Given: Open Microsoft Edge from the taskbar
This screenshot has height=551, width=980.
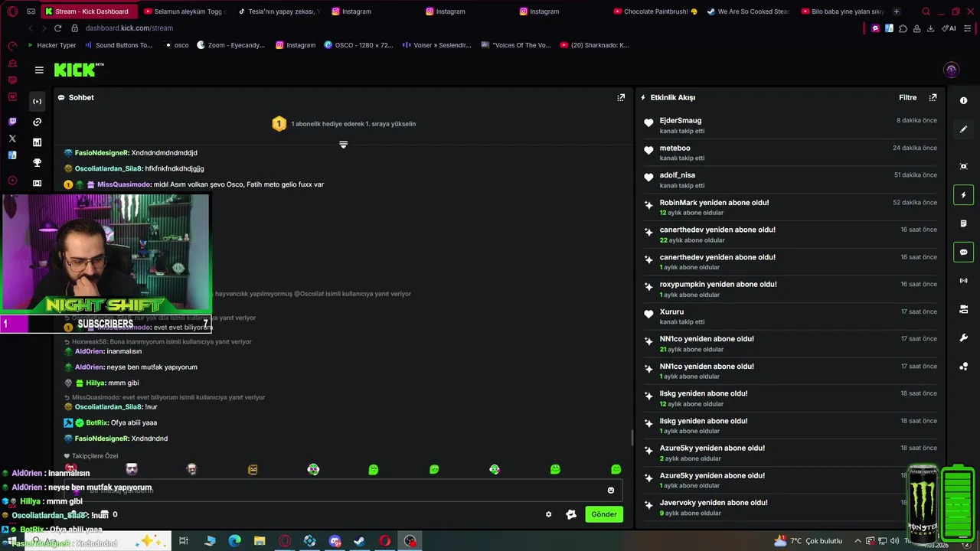Looking at the screenshot, I should point(234,541).
